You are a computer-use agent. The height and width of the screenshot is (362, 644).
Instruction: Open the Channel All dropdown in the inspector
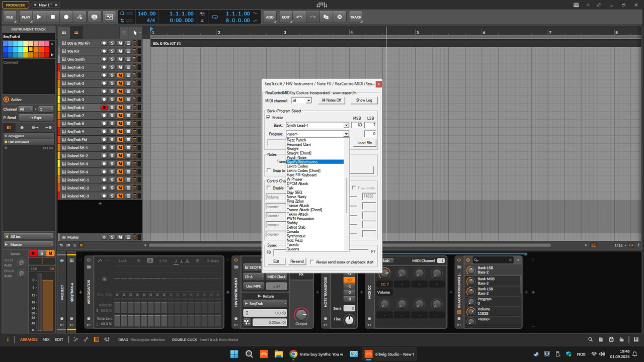[26, 109]
